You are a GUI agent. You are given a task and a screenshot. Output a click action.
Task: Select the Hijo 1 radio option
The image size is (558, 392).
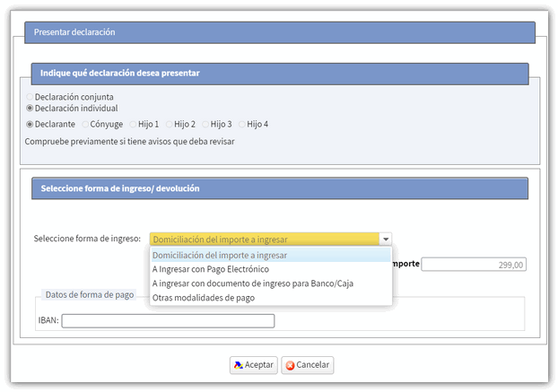coord(133,125)
